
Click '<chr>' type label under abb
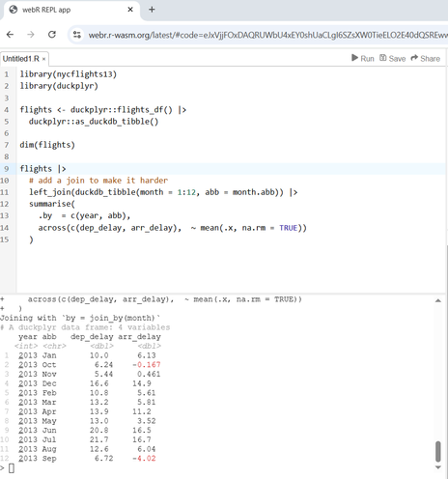(54, 346)
